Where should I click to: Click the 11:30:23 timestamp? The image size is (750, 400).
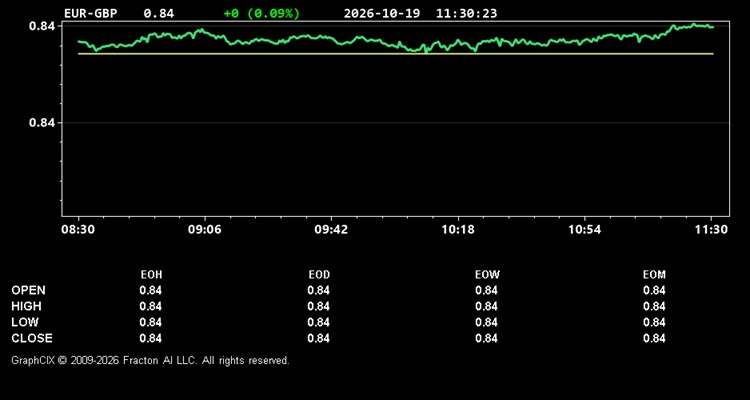466,13
